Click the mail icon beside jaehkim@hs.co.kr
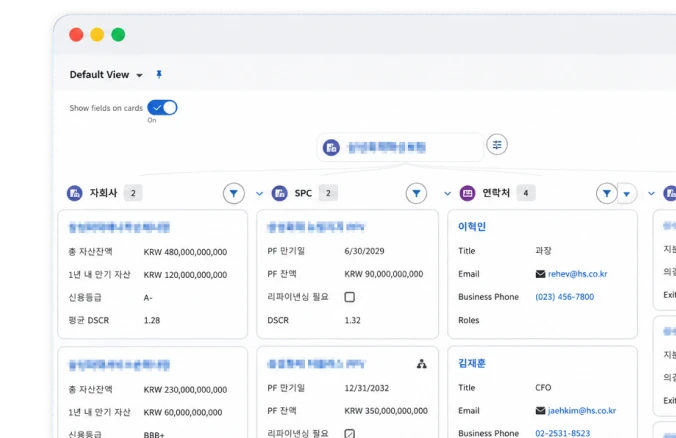676x438 pixels. point(540,411)
